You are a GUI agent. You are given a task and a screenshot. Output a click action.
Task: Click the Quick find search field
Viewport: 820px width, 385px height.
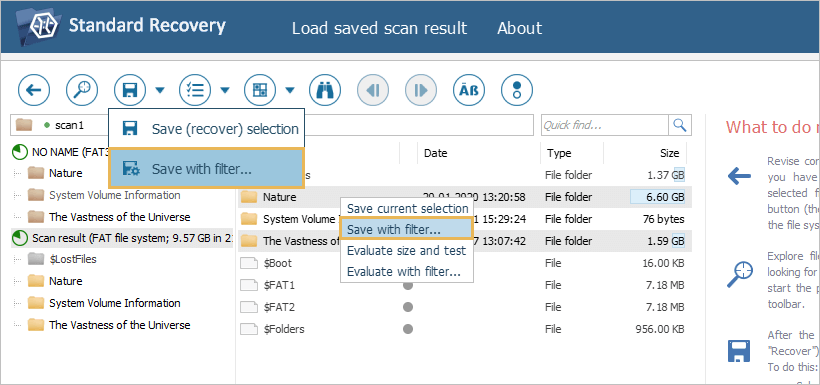(x=605, y=125)
